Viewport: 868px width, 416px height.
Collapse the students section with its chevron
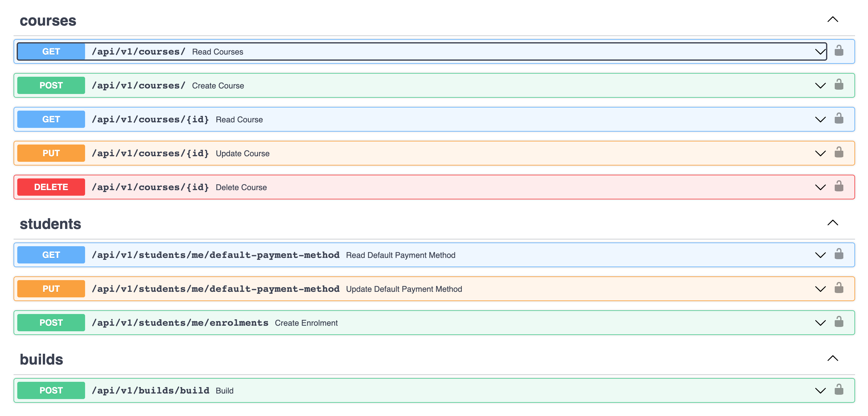point(833,223)
